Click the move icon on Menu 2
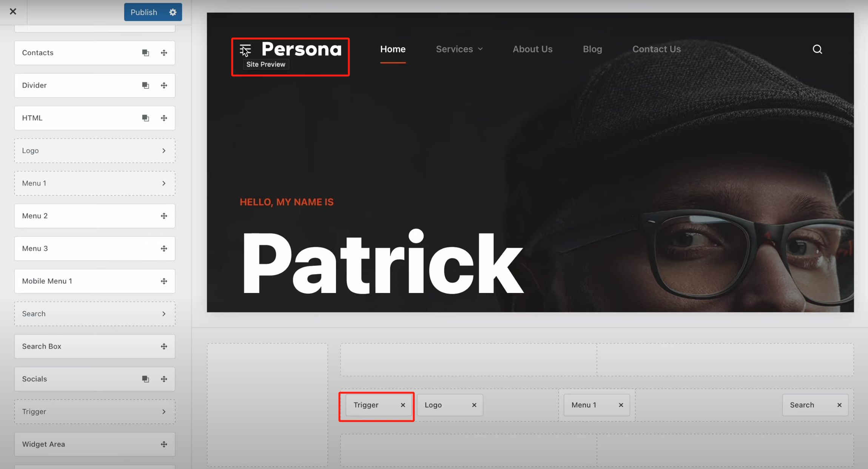Screen dimensions: 868x469 [164, 216]
